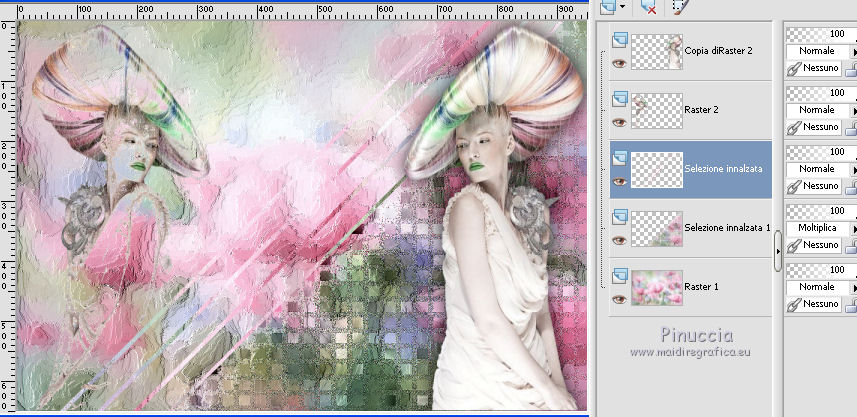Click blend mode arrow for Raster 2
Screen dimensions: 857x417
click(853, 110)
